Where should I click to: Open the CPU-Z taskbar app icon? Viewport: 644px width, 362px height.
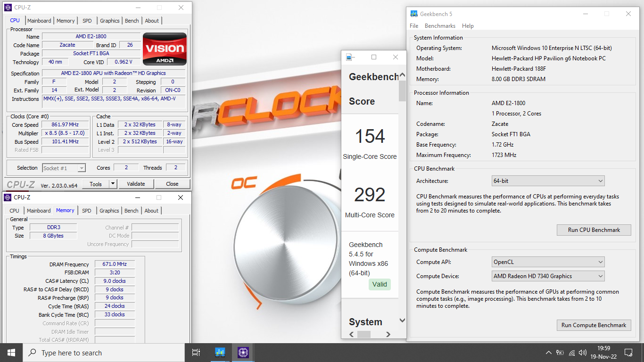(x=243, y=353)
